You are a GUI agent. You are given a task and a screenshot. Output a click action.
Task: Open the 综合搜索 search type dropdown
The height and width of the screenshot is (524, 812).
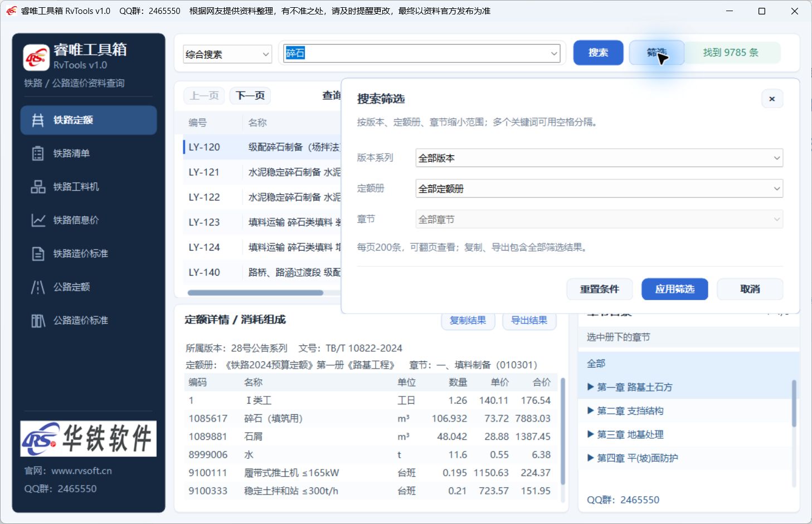coord(227,54)
